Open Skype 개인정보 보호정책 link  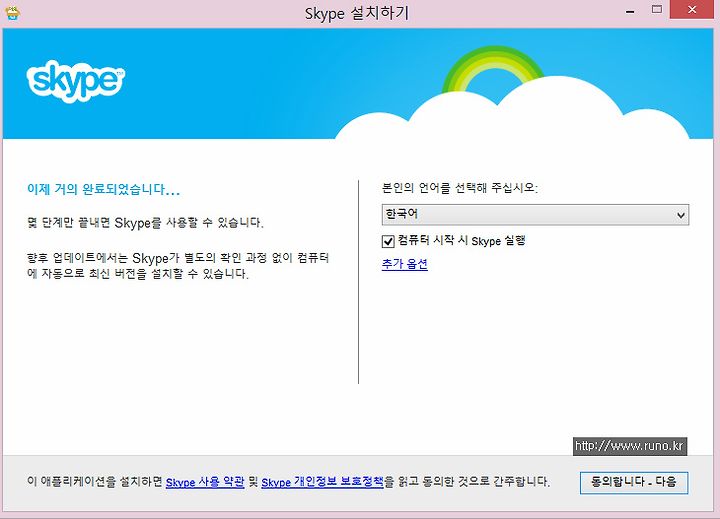(x=322, y=482)
